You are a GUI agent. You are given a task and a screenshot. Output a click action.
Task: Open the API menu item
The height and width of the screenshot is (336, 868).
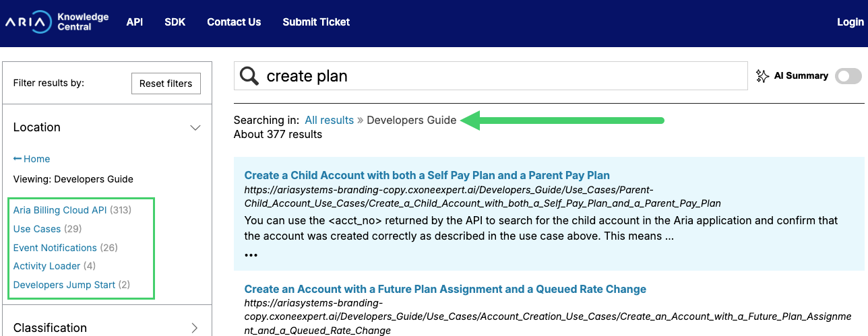pos(135,22)
